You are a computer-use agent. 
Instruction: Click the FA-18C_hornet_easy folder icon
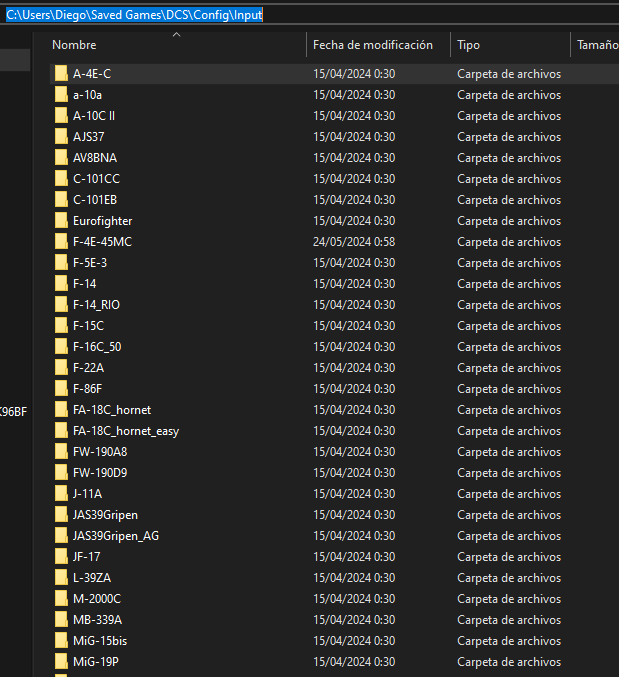point(61,431)
